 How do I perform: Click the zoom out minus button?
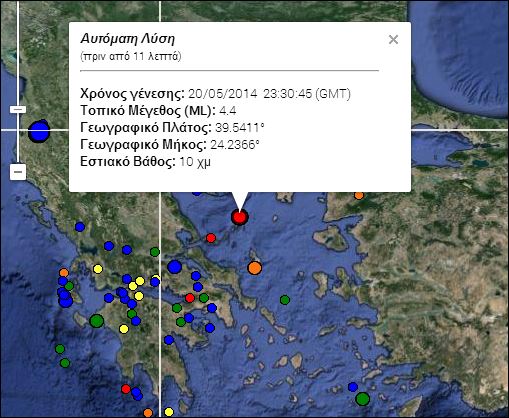(x=18, y=172)
